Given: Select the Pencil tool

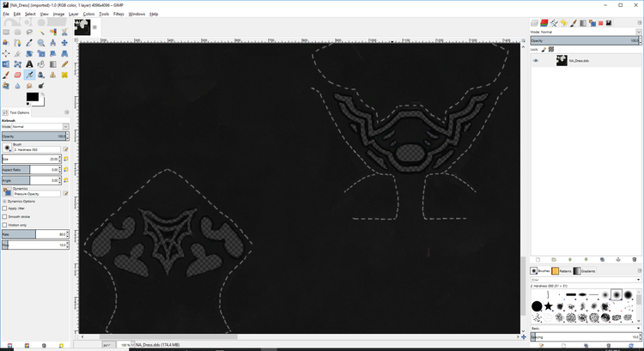Looking at the screenshot, I should pos(64,64).
